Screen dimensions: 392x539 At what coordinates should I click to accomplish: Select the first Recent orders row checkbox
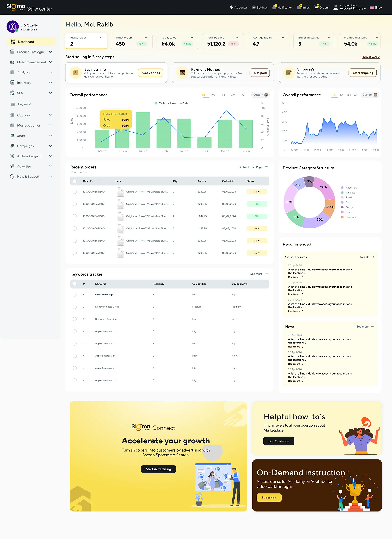[75, 192]
